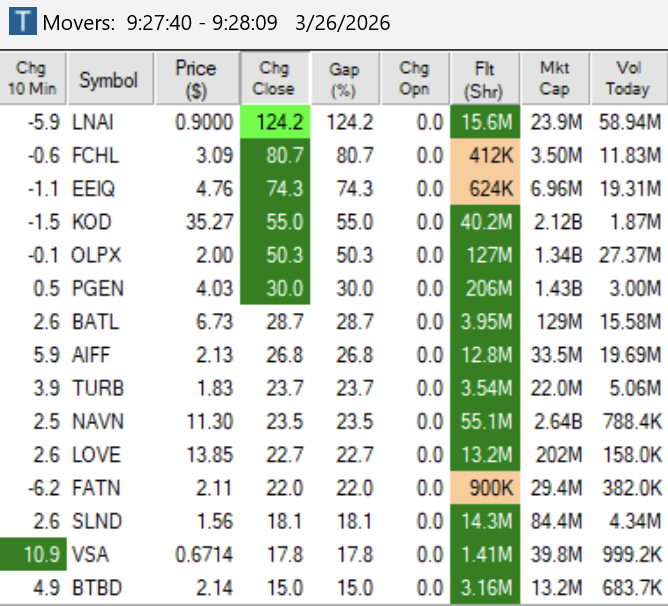Select the OLPX symbol

click(x=96, y=255)
